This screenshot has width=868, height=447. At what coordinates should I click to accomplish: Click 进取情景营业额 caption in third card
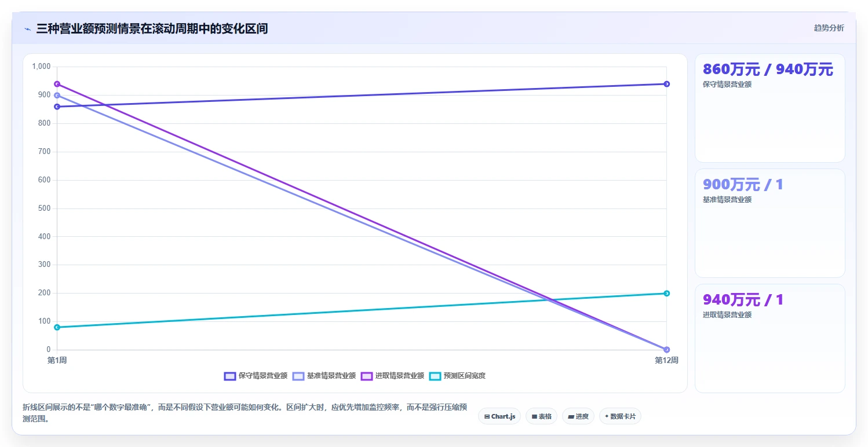[x=727, y=315]
